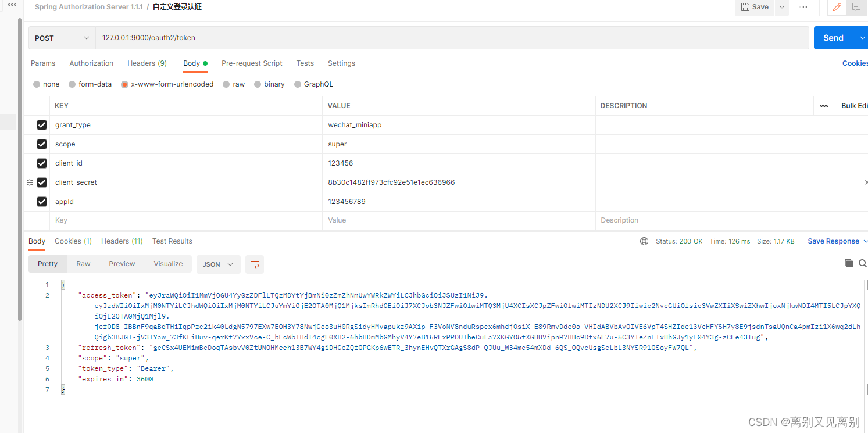The height and width of the screenshot is (433, 868).
Task: Click the empty Key input field
Action: (x=186, y=220)
